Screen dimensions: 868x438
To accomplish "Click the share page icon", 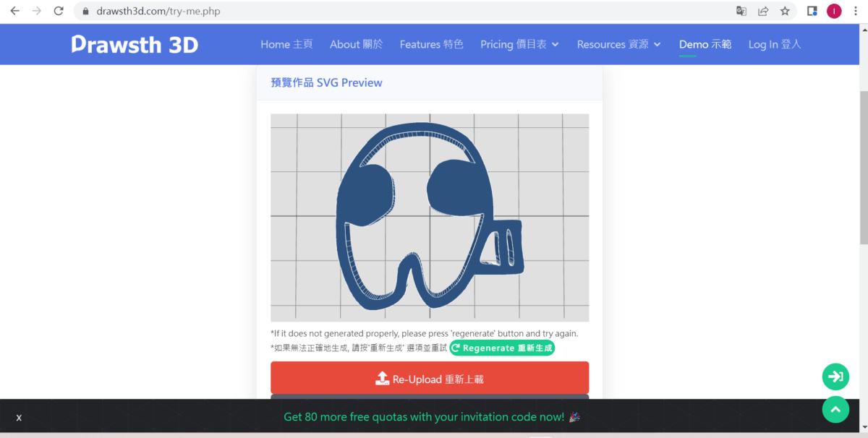I will click(x=762, y=12).
